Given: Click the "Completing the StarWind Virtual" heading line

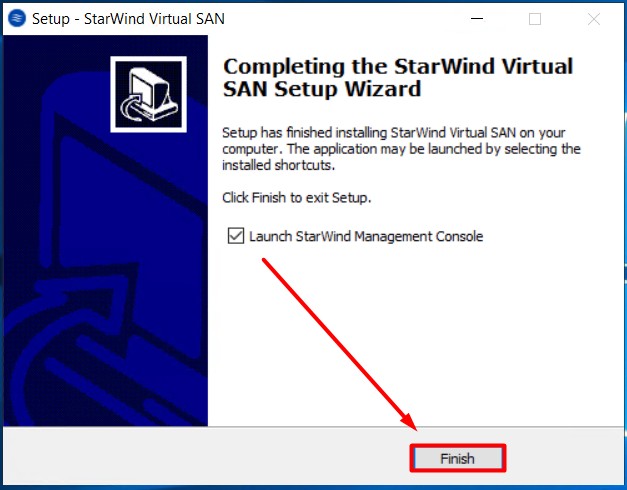Looking at the screenshot, I should pyautogui.click(x=398, y=66).
